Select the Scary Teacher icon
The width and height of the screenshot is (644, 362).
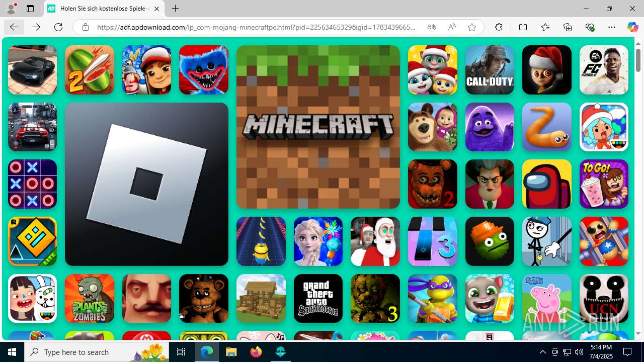(490, 184)
